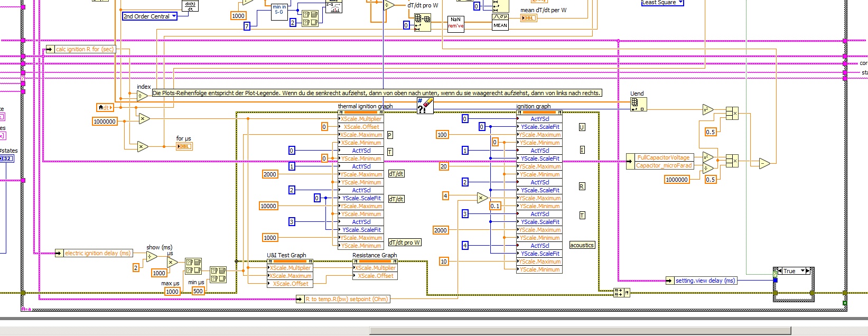Viewport: 868px width, 336px height.
Task: Click the constant 7 near min in S-G
Action: (x=247, y=26)
